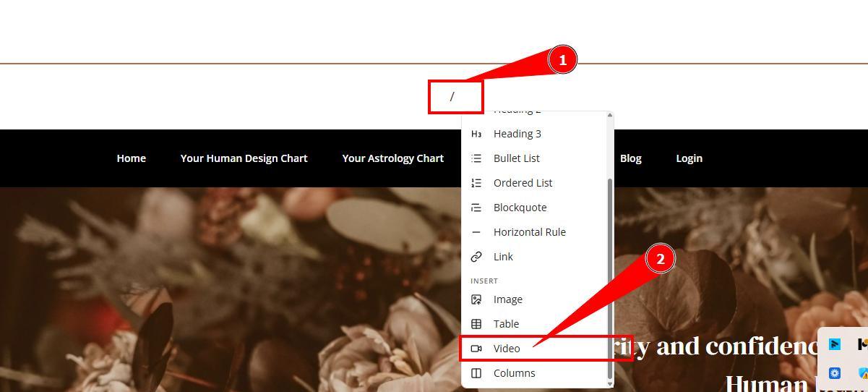The height and width of the screenshot is (392, 868).
Task: Click the Columns layout icon
Action: (476, 373)
